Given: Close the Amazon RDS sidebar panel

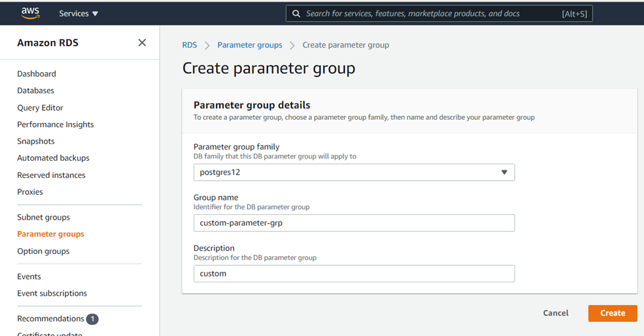Looking at the screenshot, I should pyautogui.click(x=142, y=42).
